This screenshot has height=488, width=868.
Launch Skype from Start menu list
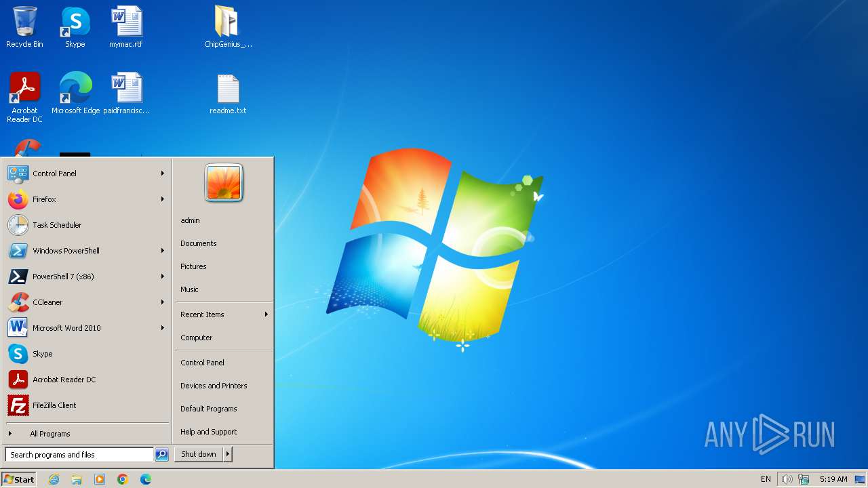pos(86,354)
